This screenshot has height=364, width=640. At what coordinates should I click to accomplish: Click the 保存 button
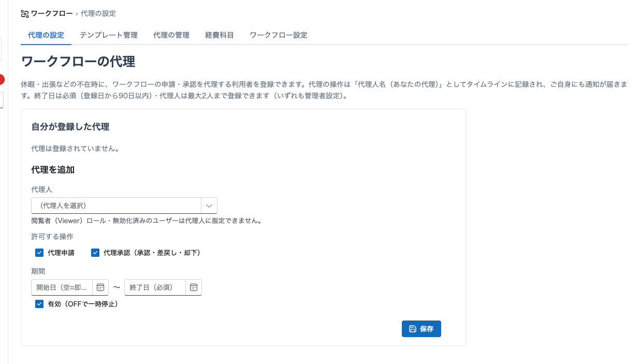421,329
